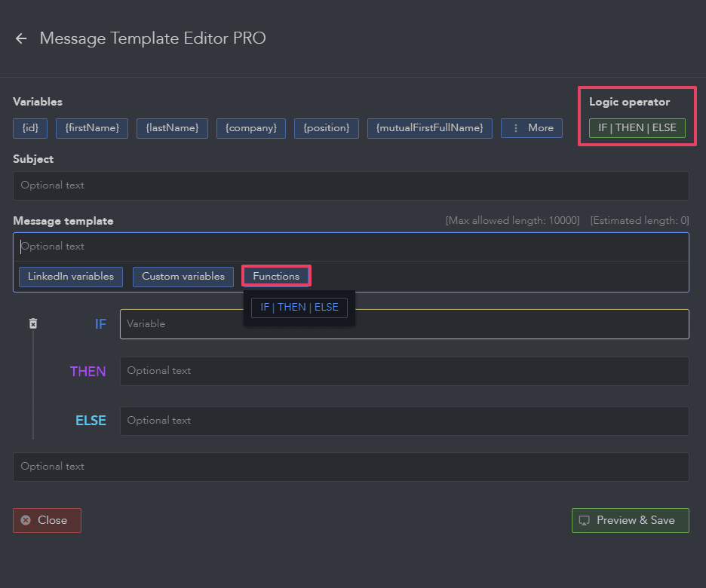Focus the bottom optional text field

coord(351,467)
